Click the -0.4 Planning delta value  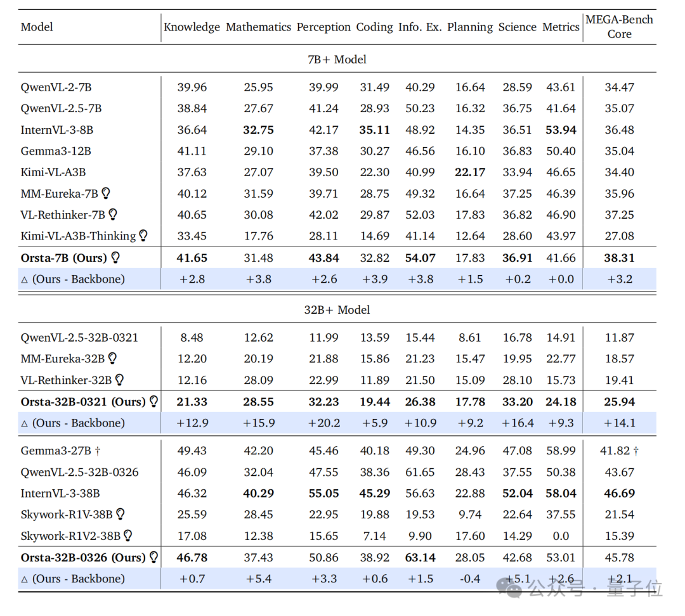470,579
